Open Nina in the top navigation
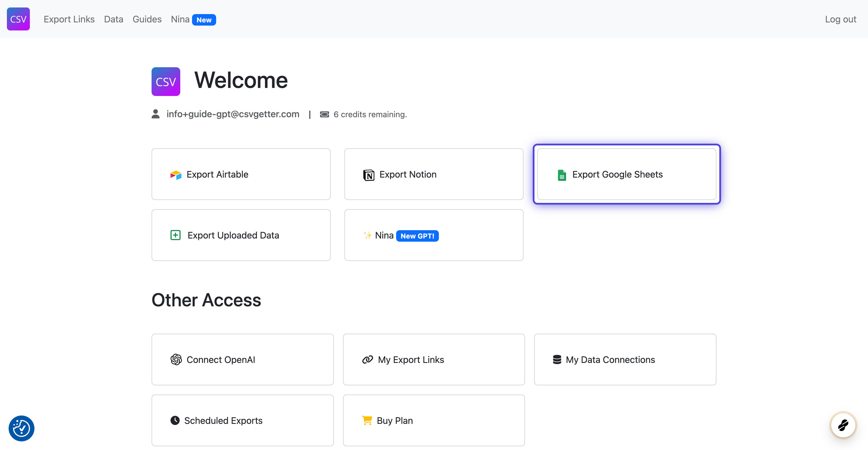The image size is (868, 450). [x=180, y=19]
